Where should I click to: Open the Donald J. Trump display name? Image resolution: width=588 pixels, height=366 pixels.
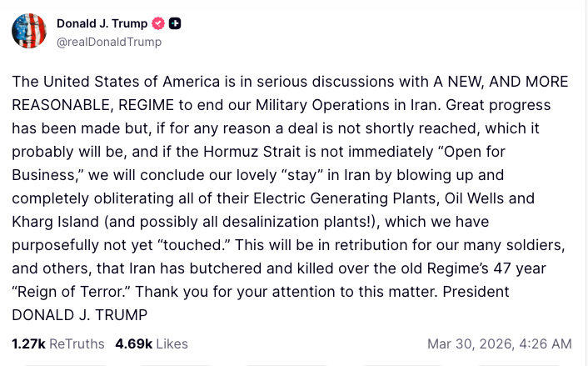(102, 23)
